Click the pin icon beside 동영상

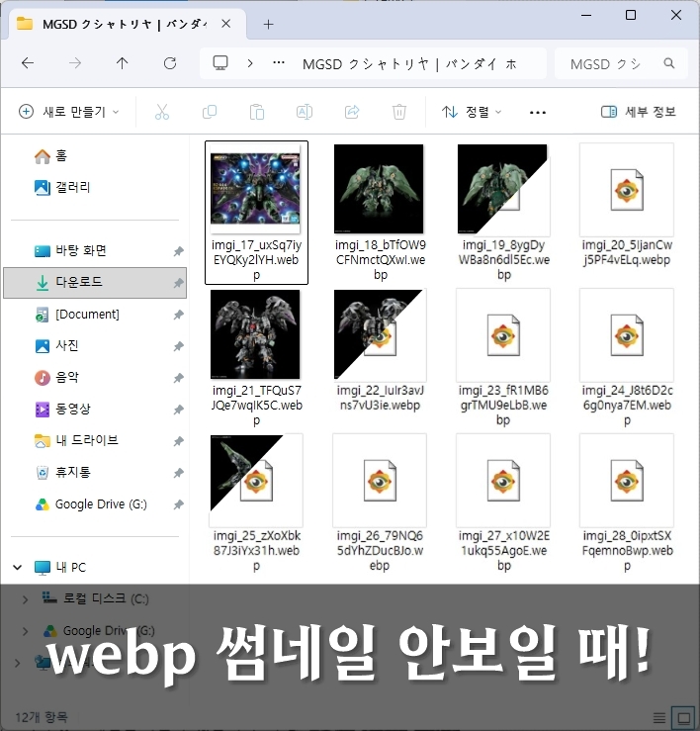click(178, 410)
